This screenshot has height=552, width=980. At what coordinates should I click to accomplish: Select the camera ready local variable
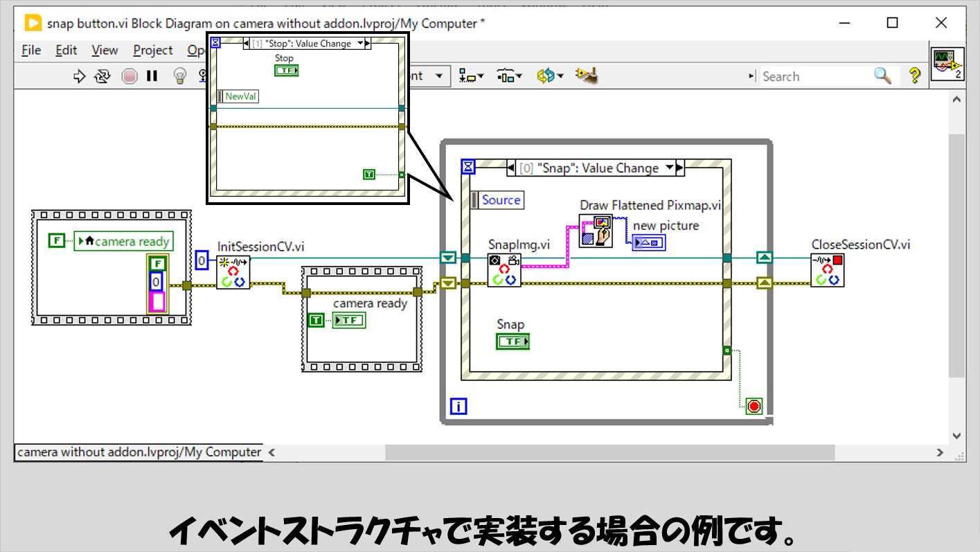[x=349, y=320]
